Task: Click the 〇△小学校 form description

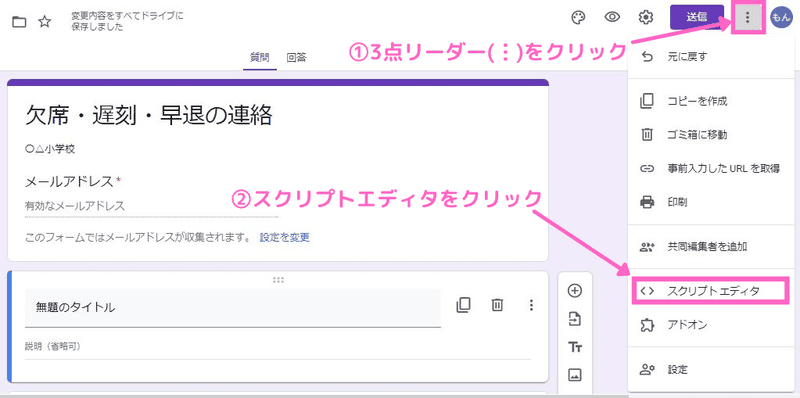Action: [x=50, y=150]
